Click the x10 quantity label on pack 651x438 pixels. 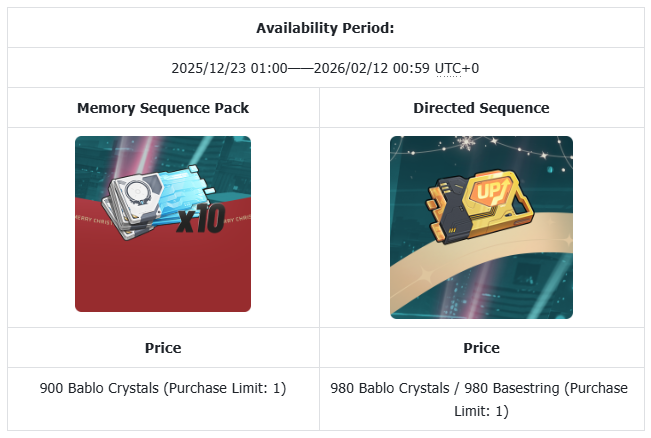[x=205, y=222]
